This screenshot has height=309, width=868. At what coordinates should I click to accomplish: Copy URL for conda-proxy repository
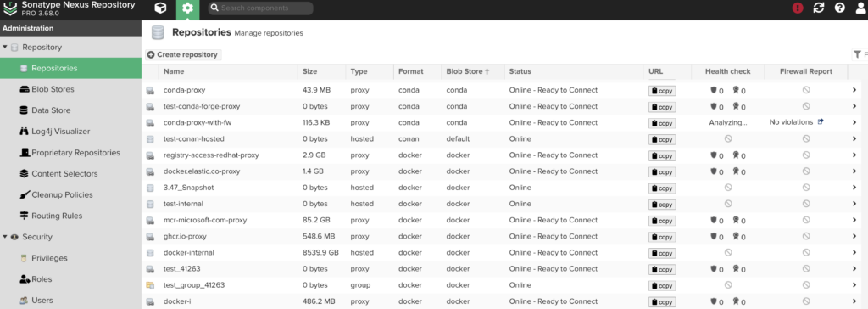tap(662, 91)
